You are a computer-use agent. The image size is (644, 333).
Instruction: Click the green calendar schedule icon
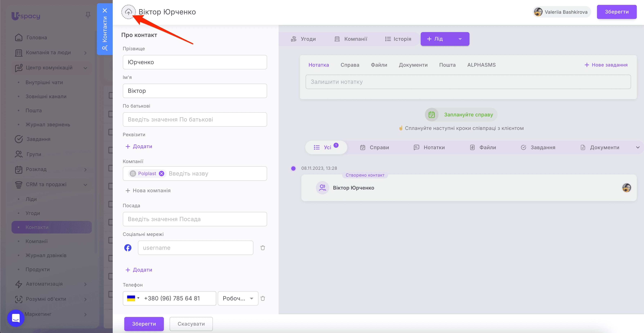431,115
